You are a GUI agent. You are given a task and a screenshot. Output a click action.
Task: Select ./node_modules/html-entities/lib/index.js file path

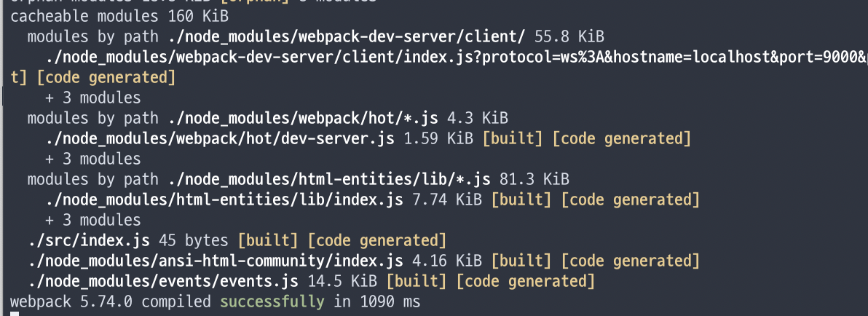[224, 200]
